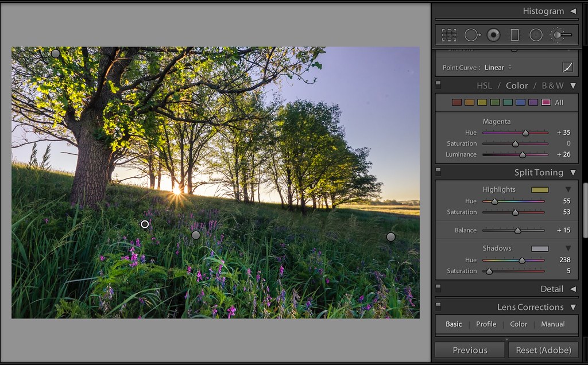This screenshot has height=365, width=588.
Task: Click the point curve edit icon
Action: 567,67
